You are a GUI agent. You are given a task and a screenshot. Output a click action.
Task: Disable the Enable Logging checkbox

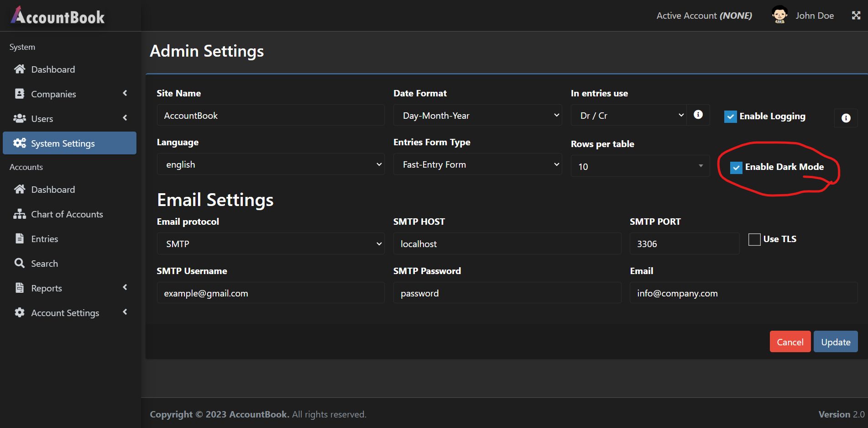point(730,116)
